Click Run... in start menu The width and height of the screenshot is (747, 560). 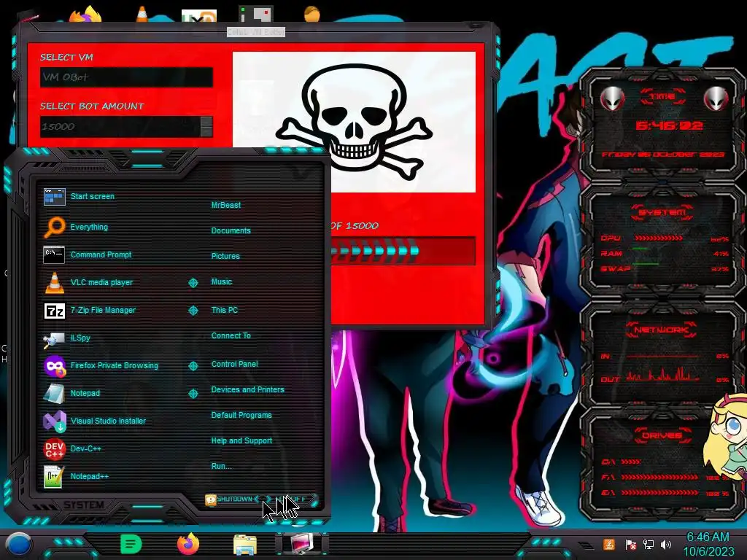tap(221, 466)
